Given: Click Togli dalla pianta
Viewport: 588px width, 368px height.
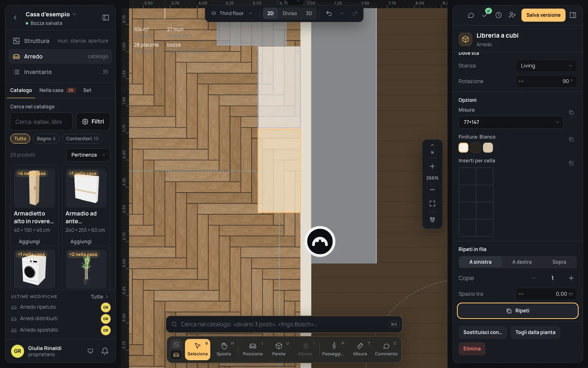Looking at the screenshot, I should [535, 332].
